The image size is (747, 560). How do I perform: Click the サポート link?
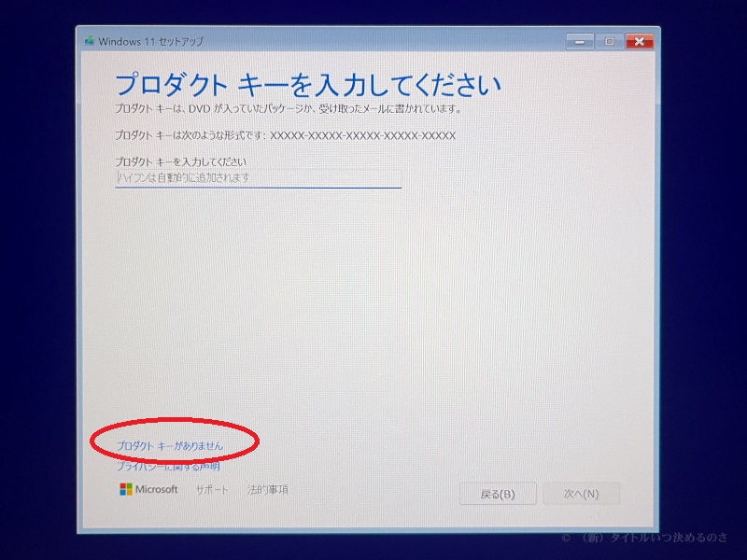[x=212, y=489]
